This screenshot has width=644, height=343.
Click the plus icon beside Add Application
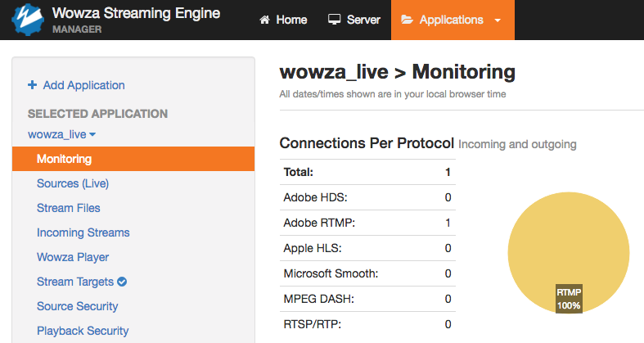[33, 85]
